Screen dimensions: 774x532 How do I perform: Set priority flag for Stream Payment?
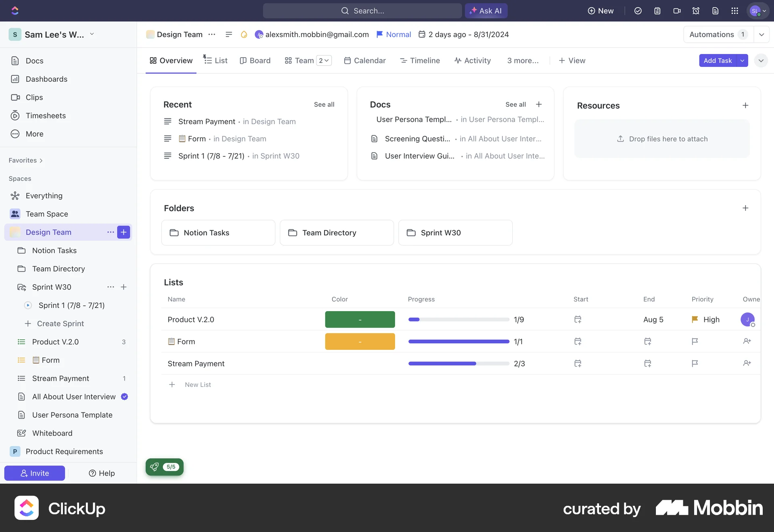(x=695, y=364)
